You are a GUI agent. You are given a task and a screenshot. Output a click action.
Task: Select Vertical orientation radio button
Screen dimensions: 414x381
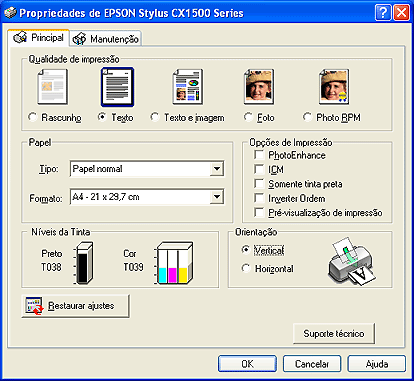click(x=246, y=250)
